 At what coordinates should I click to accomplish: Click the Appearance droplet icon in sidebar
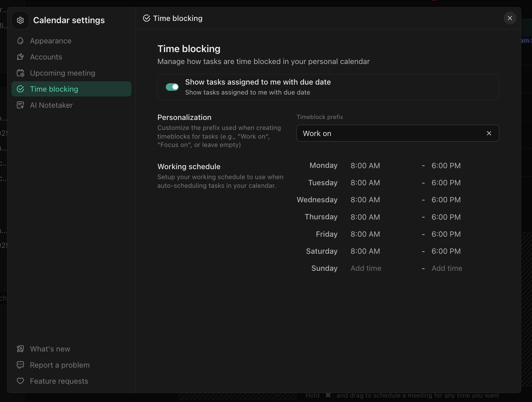[x=20, y=41]
